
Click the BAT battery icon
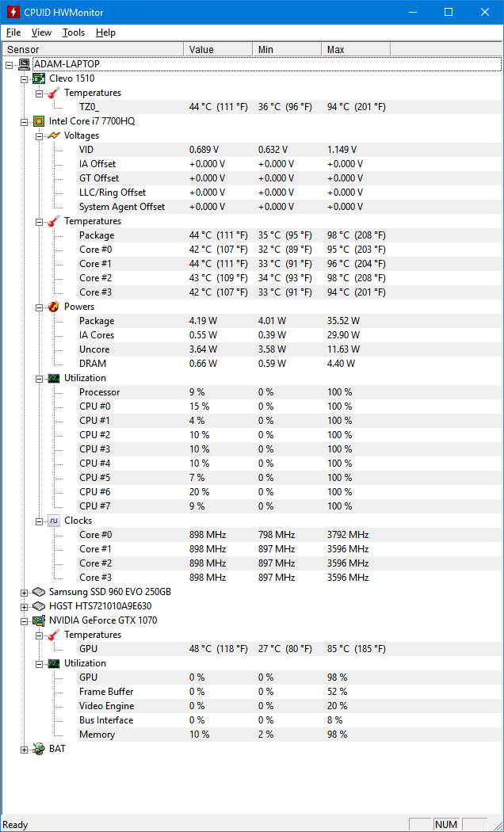coord(39,749)
